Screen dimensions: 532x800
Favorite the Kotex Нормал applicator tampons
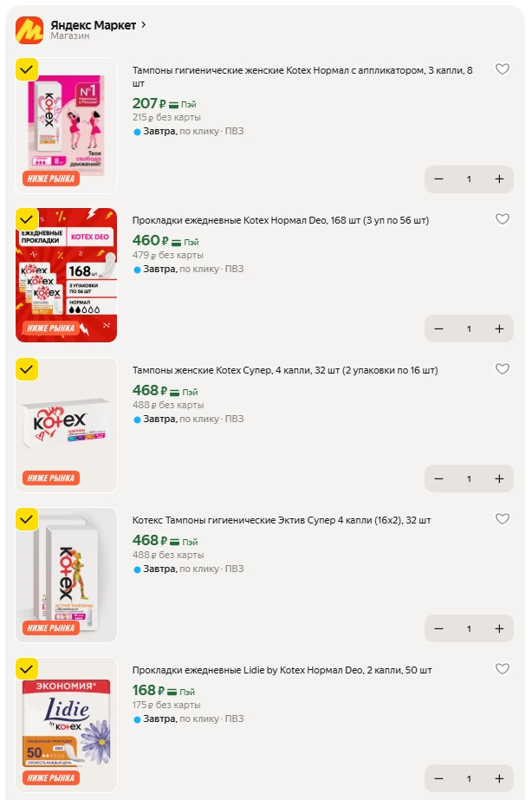pos(502,69)
